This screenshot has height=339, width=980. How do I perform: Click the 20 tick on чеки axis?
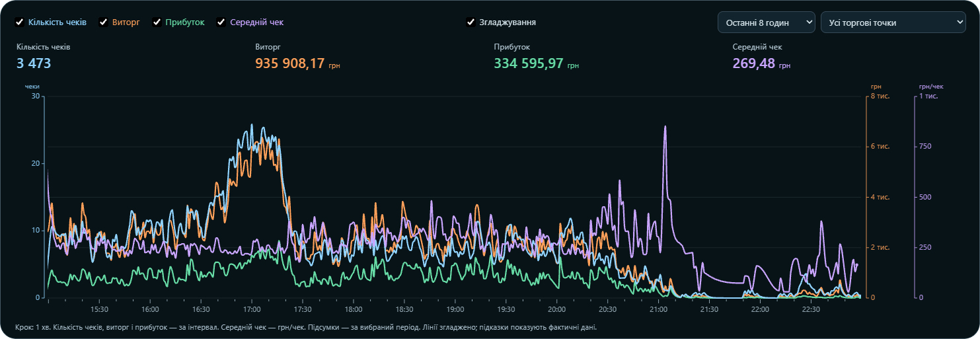coord(36,163)
